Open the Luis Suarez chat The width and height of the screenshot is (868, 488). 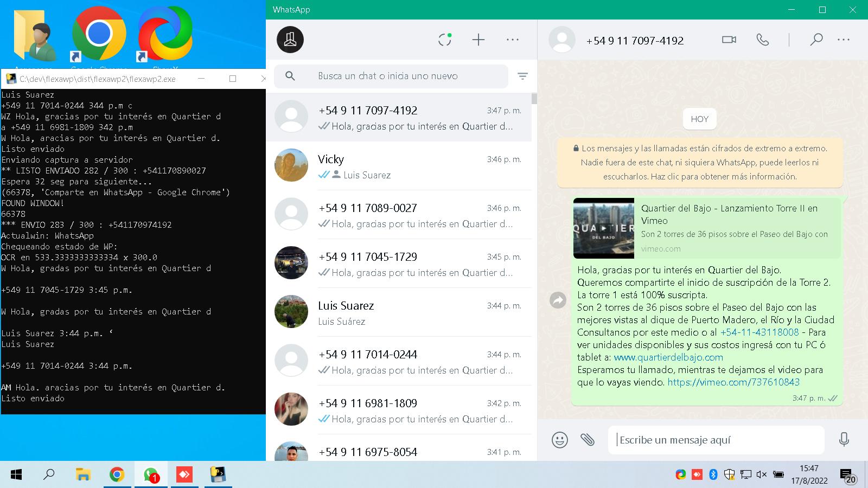click(399, 312)
